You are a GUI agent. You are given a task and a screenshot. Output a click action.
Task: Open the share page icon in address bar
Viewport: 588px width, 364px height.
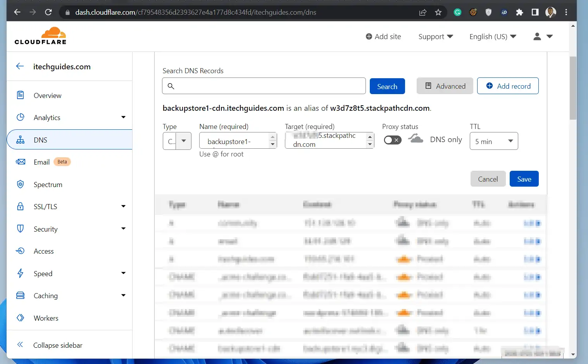pos(423,12)
